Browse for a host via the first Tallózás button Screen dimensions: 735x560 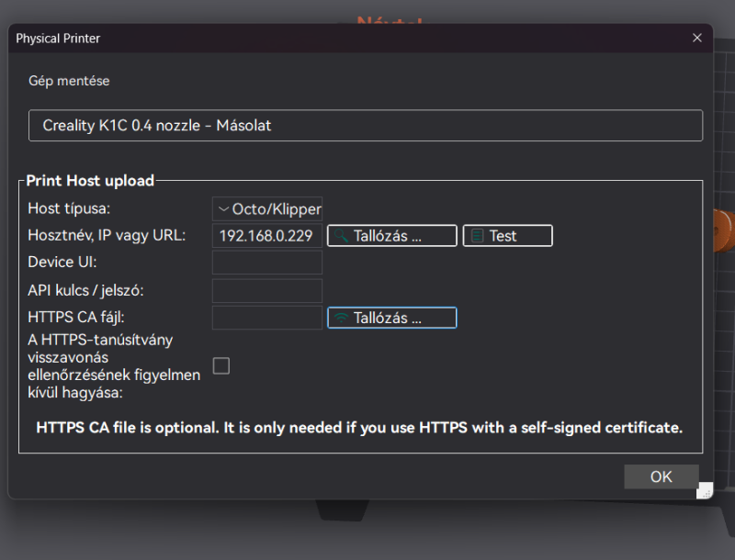click(391, 236)
